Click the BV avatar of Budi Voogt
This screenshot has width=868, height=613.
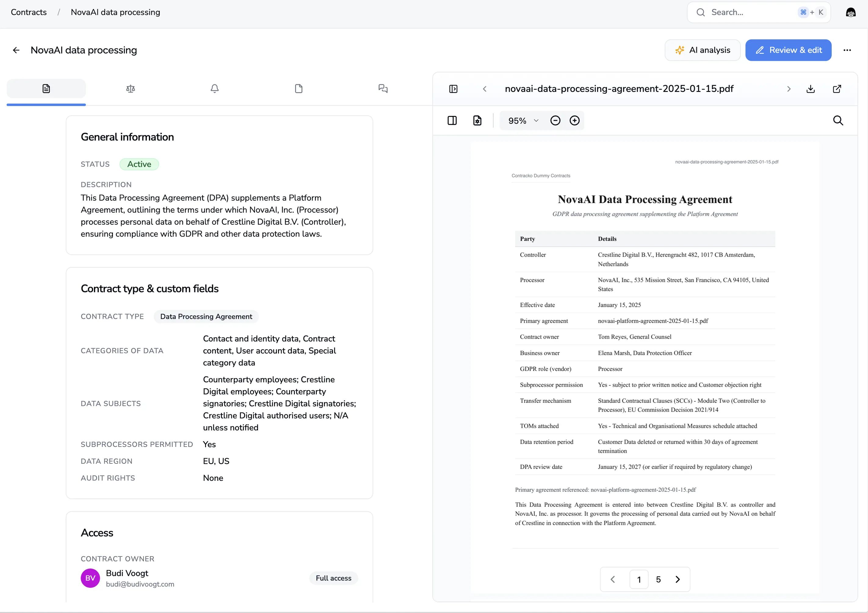point(90,578)
